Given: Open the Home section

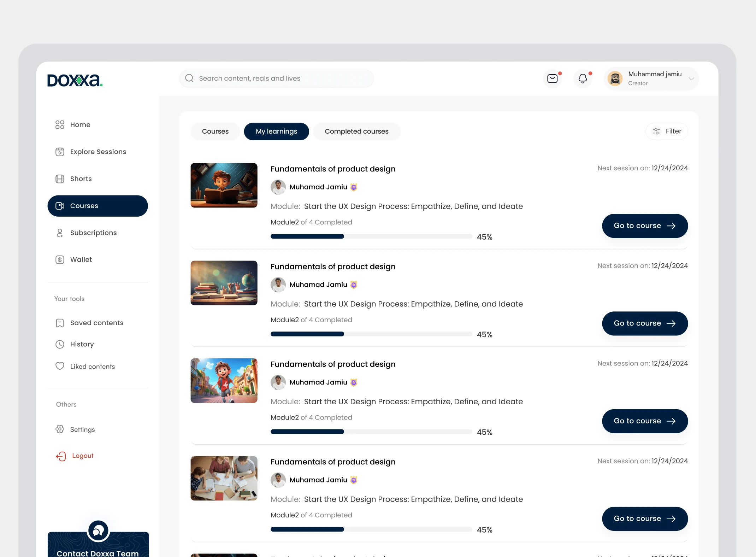Looking at the screenshot, I should 80,124.
